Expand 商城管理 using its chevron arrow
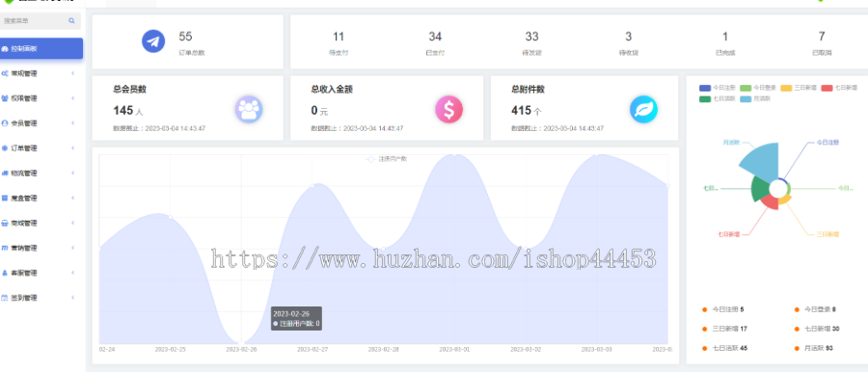Screen dimensions: 868x372 tap(73, 223)
